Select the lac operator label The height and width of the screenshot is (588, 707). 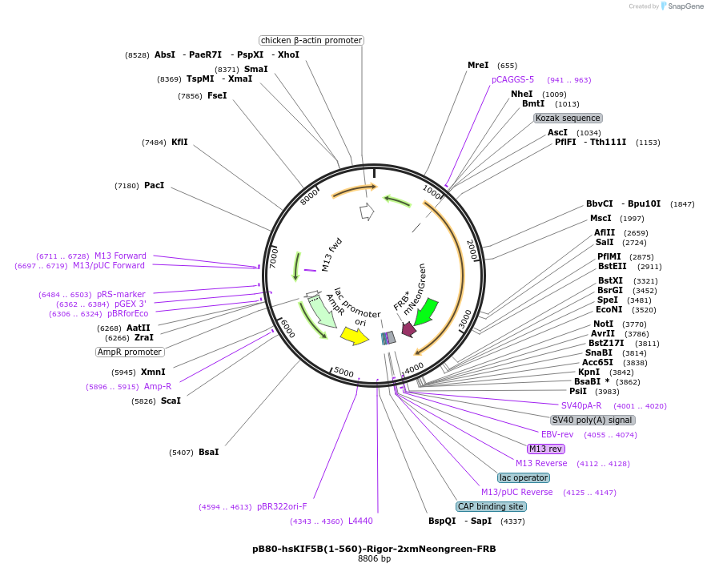pos(524,477)
